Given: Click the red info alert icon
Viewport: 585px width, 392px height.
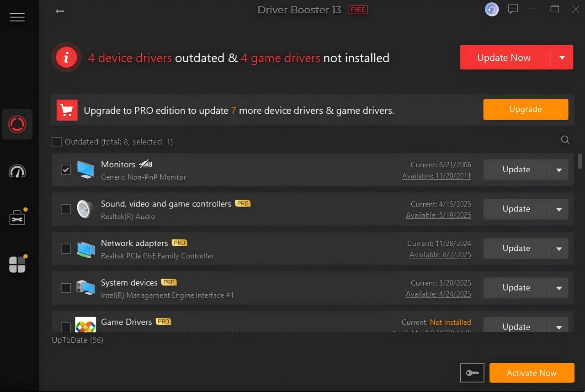Looking at the screenshot, I should click(67, 58).
